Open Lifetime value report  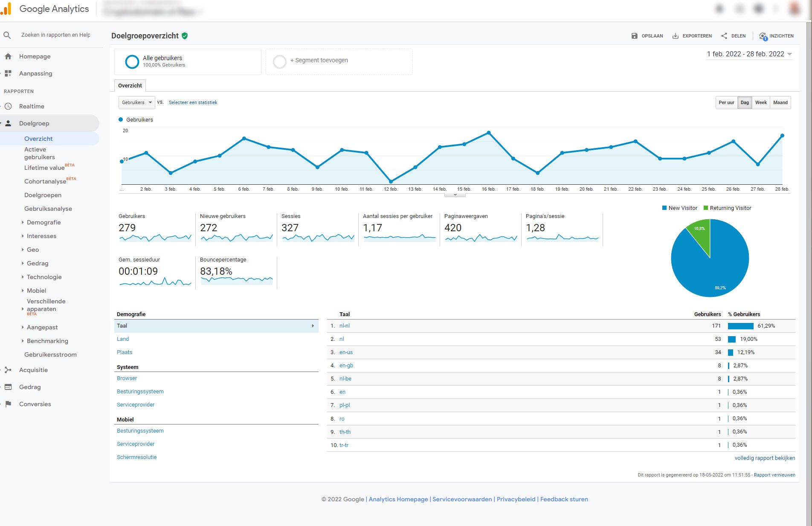pyautogui.click(x=44, y=168)
